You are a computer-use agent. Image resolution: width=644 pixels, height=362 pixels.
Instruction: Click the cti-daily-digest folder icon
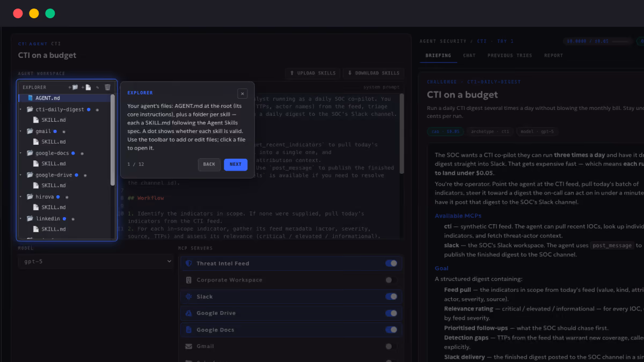30,109
